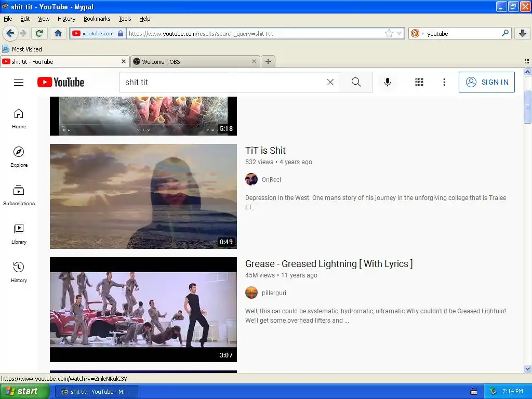
Task: Open the browser Home page button
Action: click(x=58, y=33)
